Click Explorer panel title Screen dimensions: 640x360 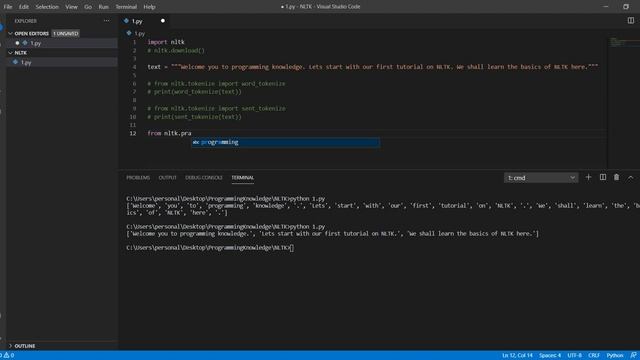(25, 21)
